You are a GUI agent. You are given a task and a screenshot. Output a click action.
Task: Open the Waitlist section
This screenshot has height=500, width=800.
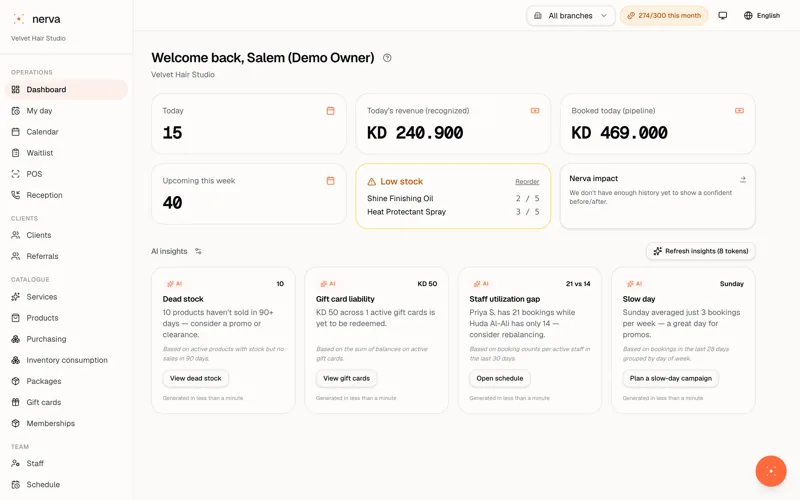click(66, 153)
